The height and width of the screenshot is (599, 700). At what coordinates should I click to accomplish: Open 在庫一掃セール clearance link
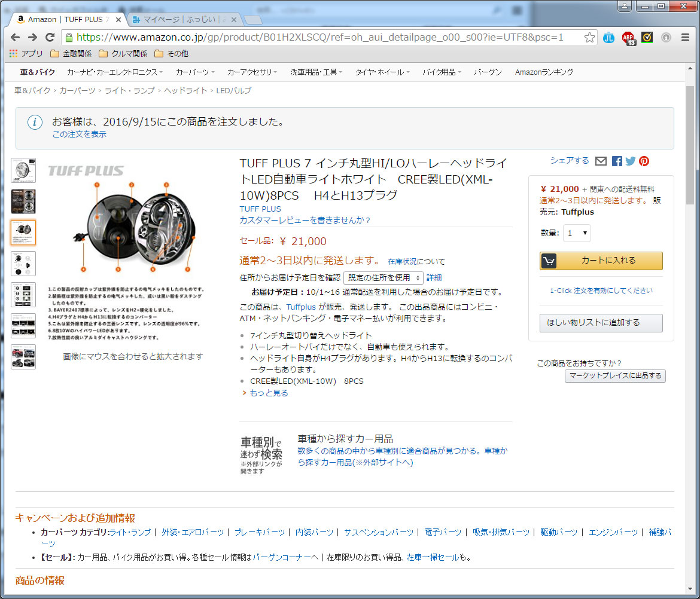[432, 558]
